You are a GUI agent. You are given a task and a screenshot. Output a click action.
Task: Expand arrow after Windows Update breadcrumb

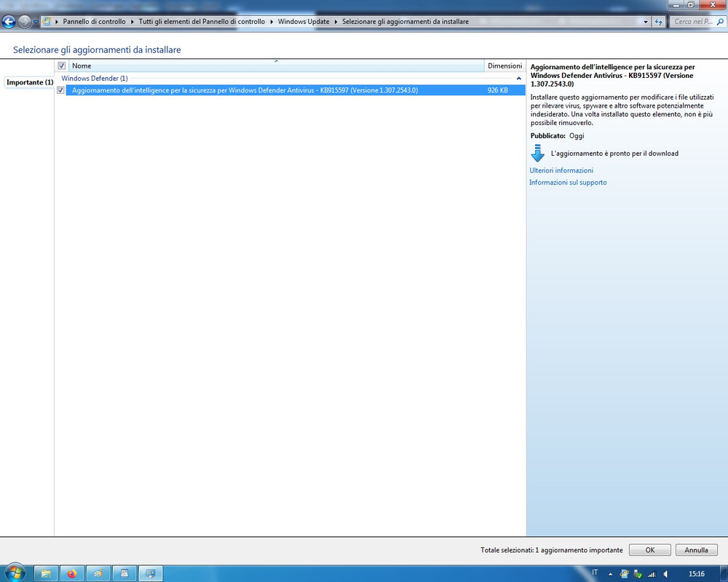pyautogui.click(x=336, y=22)
